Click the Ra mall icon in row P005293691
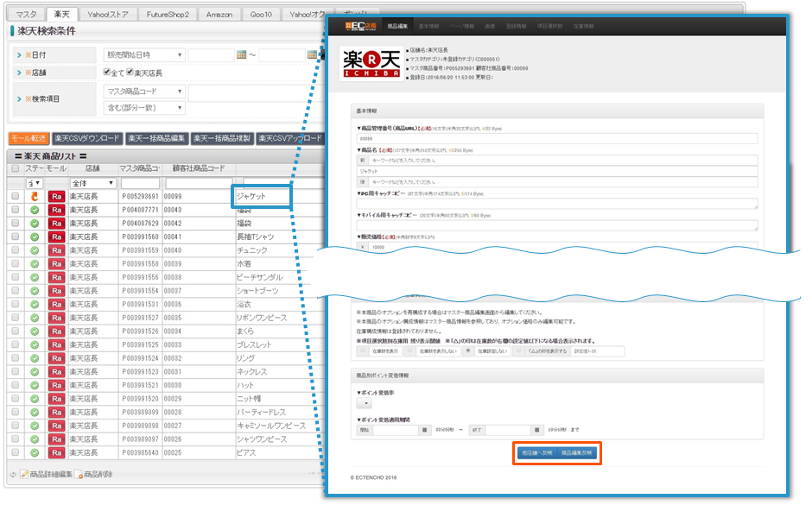 [x=56, y=197]
